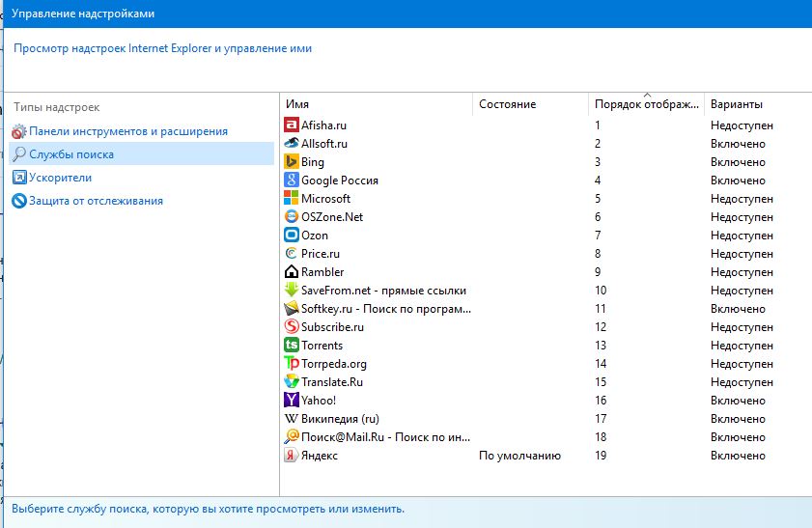Select the Rambler house icon
Image resolution: width=812 pixels, height=528 pixels.
point(292,272)
